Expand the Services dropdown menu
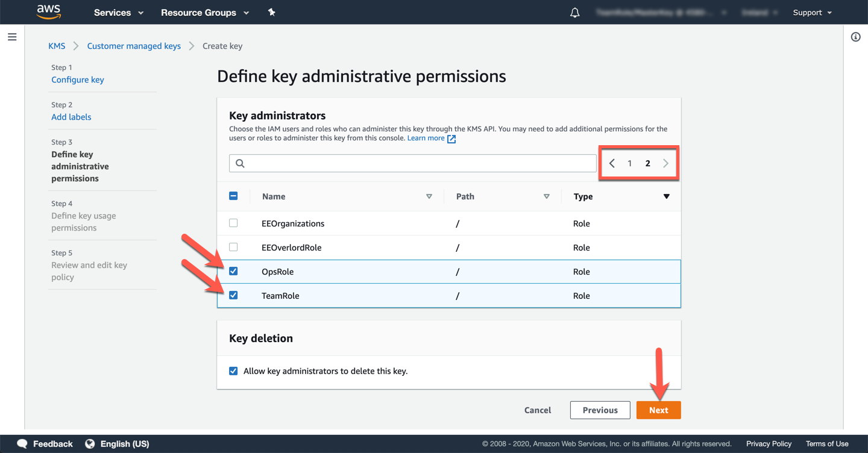Viewport: 868px width, 453px height. click(119, 13)
